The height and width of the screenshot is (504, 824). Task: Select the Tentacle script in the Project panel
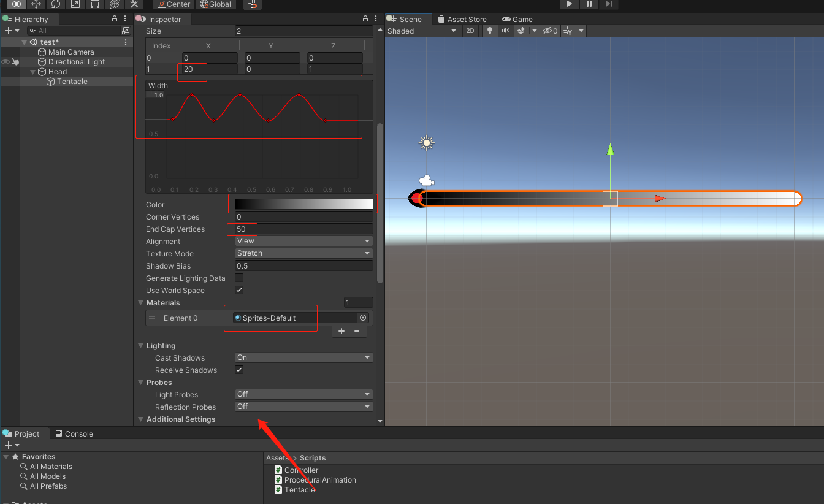[299, 490]
